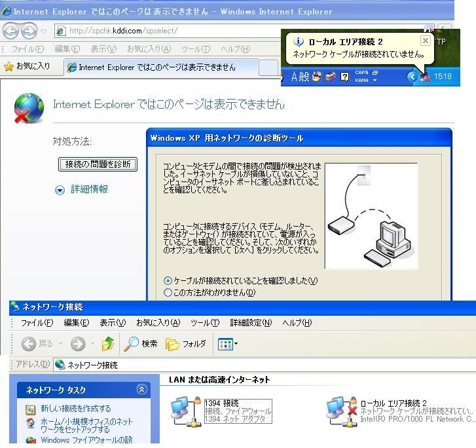Click the 詳細情報 link

pos(89,189)
